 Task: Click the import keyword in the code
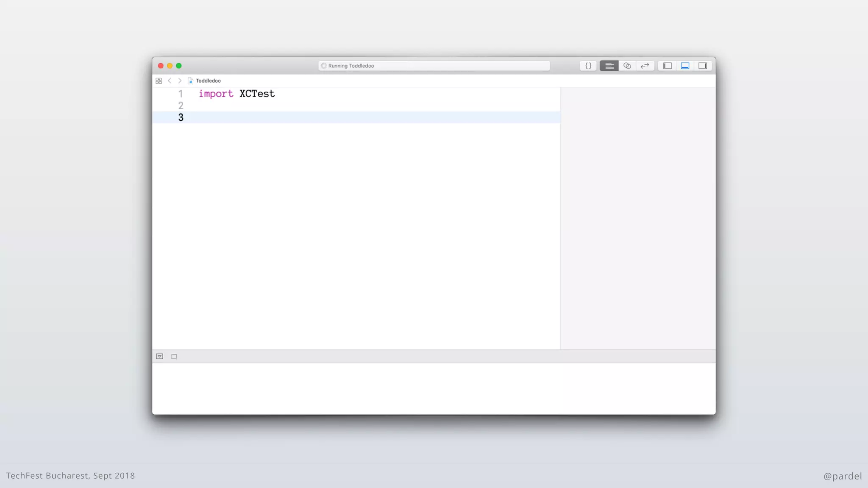coord(216,94)
